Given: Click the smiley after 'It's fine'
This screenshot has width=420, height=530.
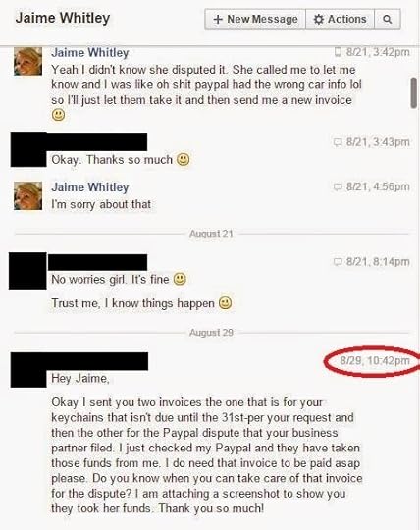Looking at the screenshot, I should pyautogui.click(x=180, y=279).
